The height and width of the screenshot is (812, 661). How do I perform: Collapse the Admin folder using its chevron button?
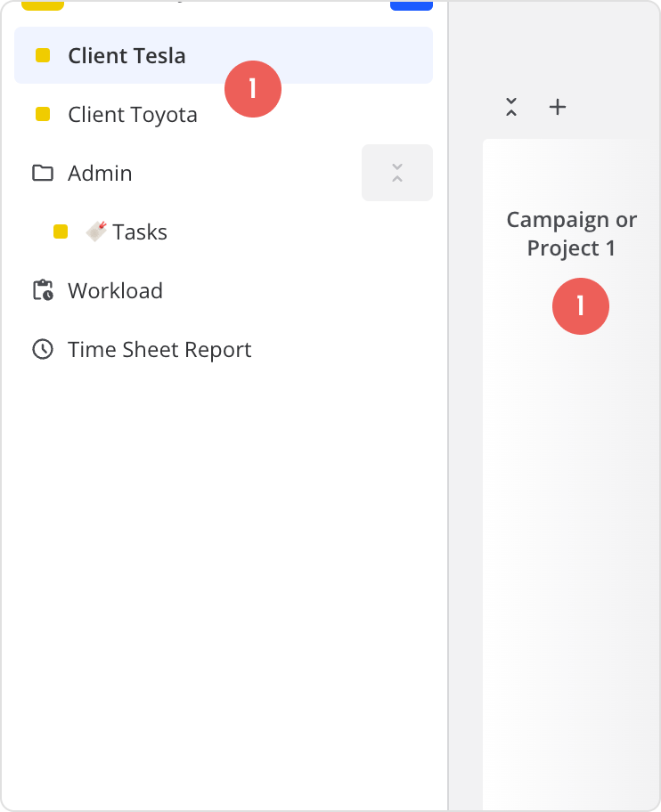pyautogui.click(x=397, y=173)
